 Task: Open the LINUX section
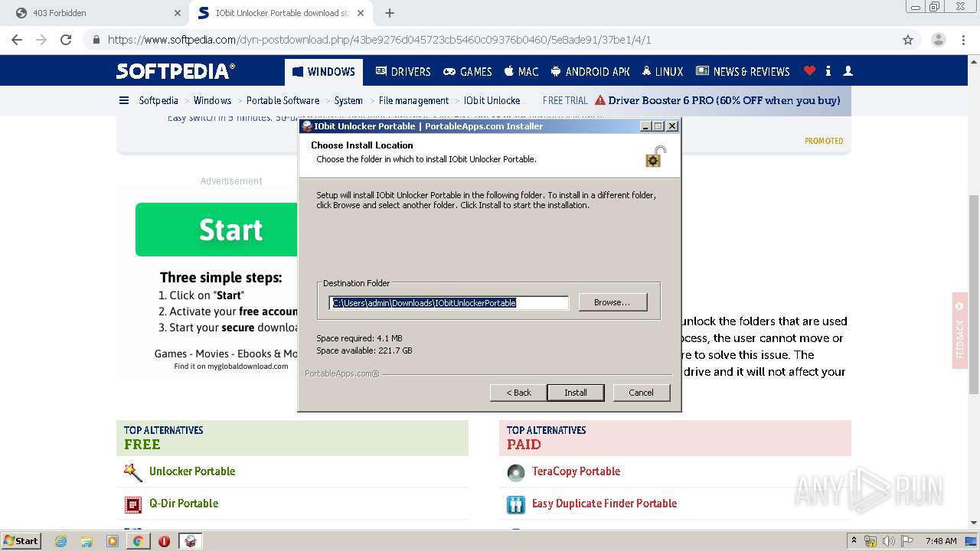click(x=663, y=72)
